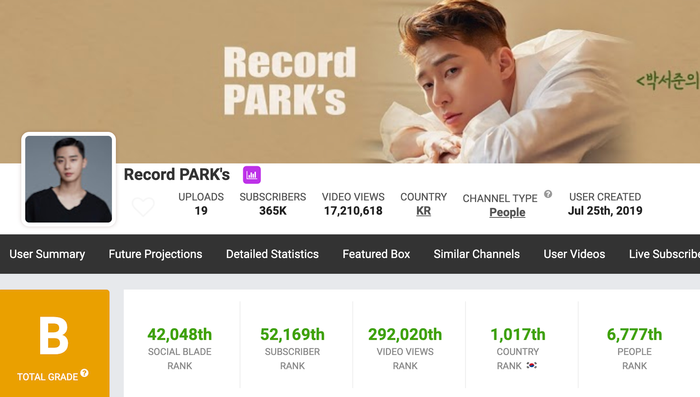This screenshot has height=397, width=700.
Task: Click the Channel Type help question icon
Action: pyautogui.click(x=548, y=194)
